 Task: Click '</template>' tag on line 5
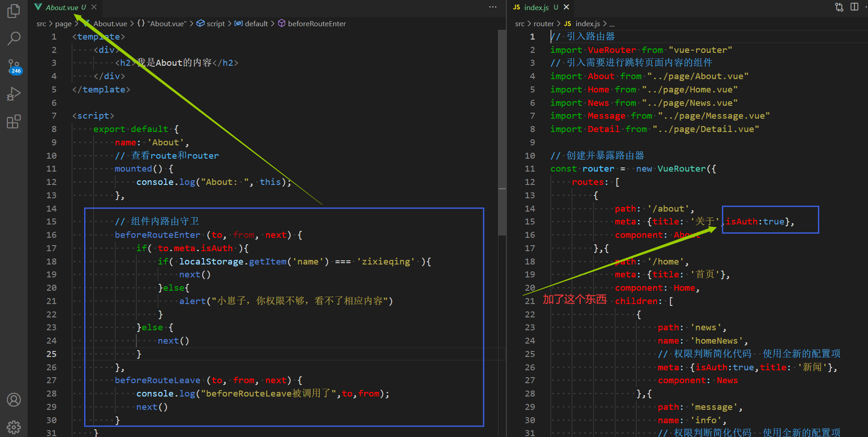point(101,90)
